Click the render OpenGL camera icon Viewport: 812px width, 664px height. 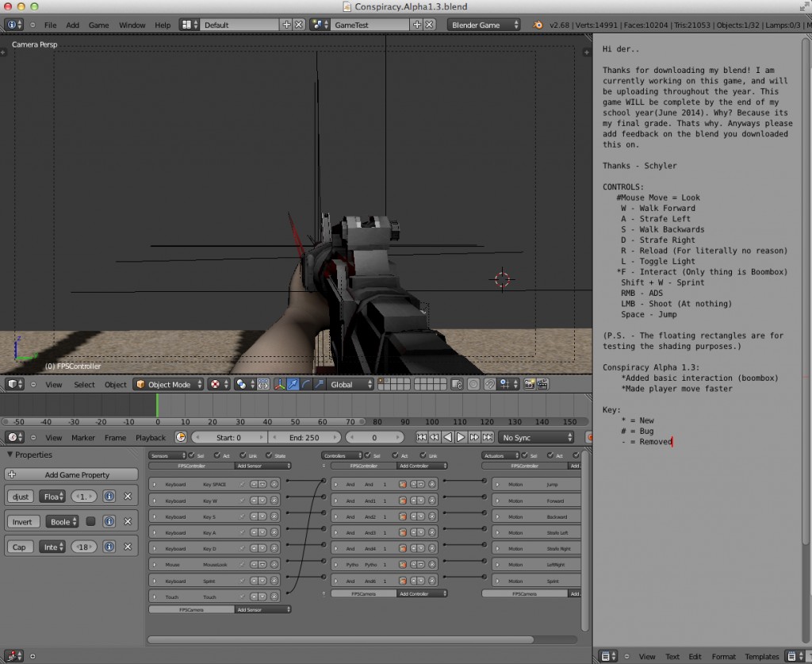click(x=530, y=384)
